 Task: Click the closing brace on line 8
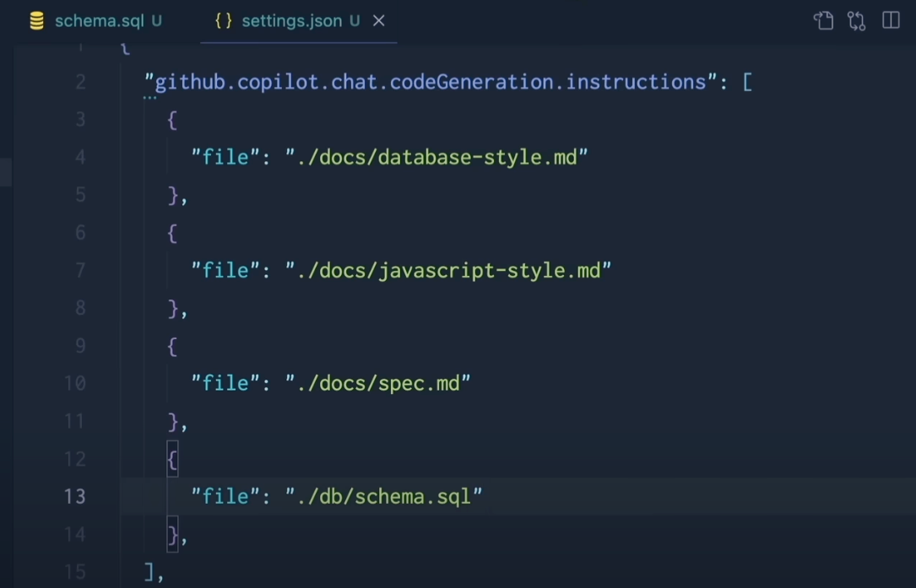(172, 308)
